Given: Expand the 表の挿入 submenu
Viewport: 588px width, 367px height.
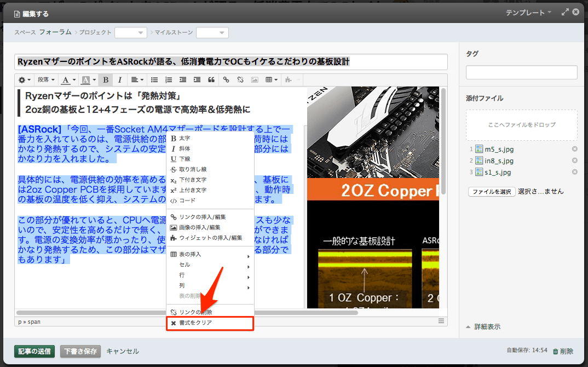Looking at the screenshot, I should (x=210, y=254).
